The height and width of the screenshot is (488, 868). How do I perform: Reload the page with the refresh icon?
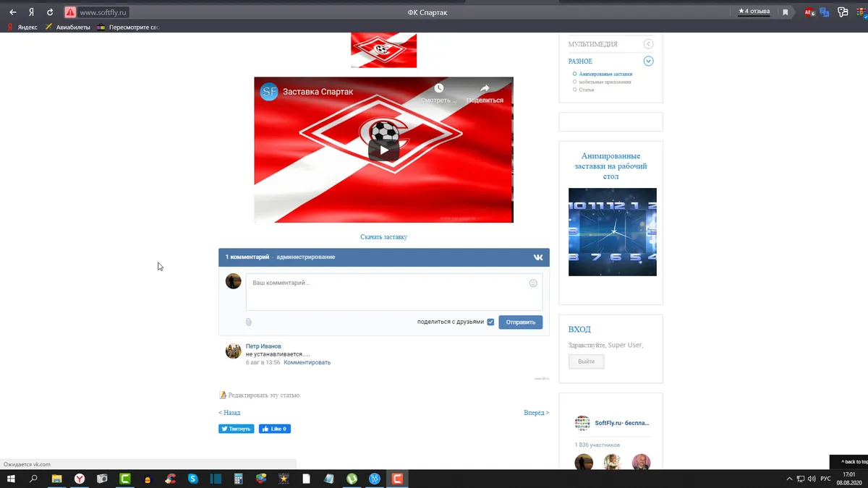(50, 12)
